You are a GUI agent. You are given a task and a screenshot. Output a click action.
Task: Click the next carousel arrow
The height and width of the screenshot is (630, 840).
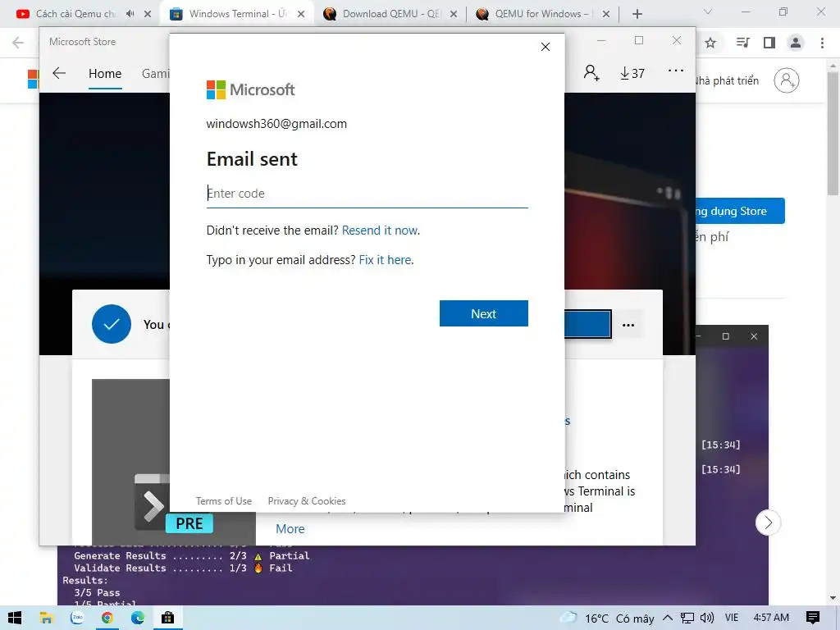click(x=768, y=523)
